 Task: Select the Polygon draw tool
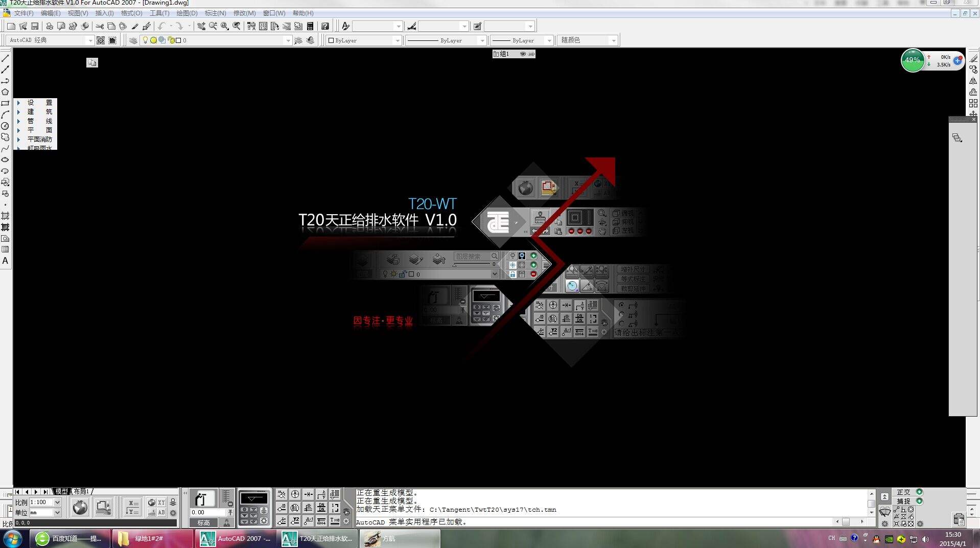pyautogui.click(x=5, y=92)
